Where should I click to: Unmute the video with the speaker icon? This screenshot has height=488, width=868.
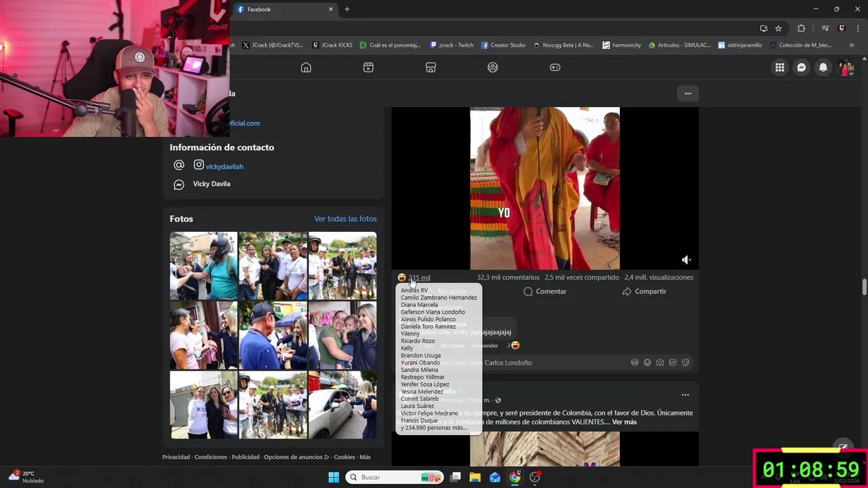pos(686,260)
